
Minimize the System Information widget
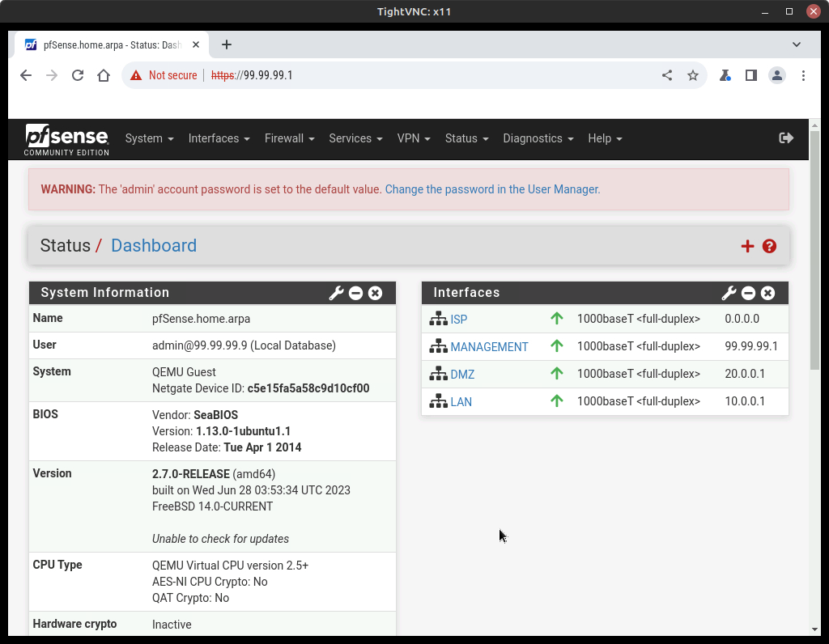(356, 293)
